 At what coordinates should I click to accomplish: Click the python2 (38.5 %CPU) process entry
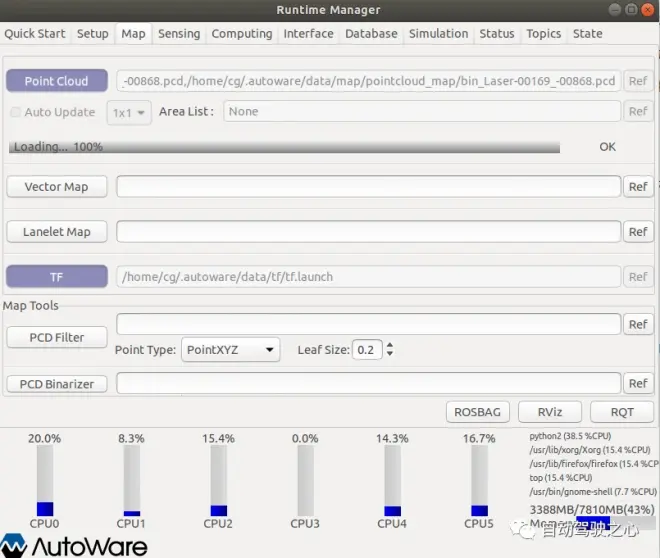tap(570, 436)
